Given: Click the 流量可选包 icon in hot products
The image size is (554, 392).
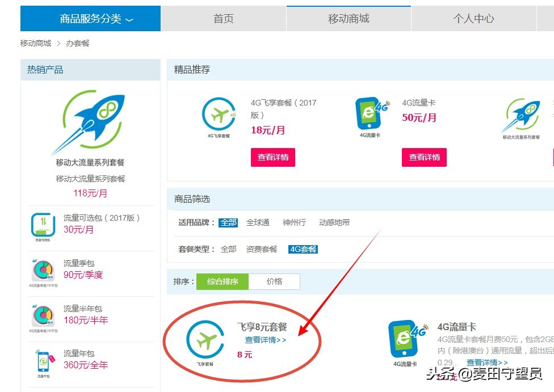Looking at the screenshot, I should pyautogui.click(x=43, y=225).
